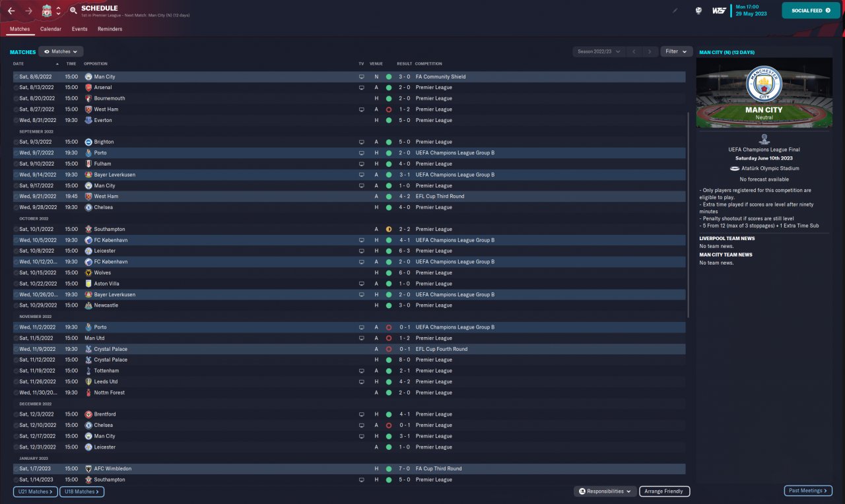The image size is (845, 504).
Task: Switch to the Reminders tab
Action: coord(110,29)
